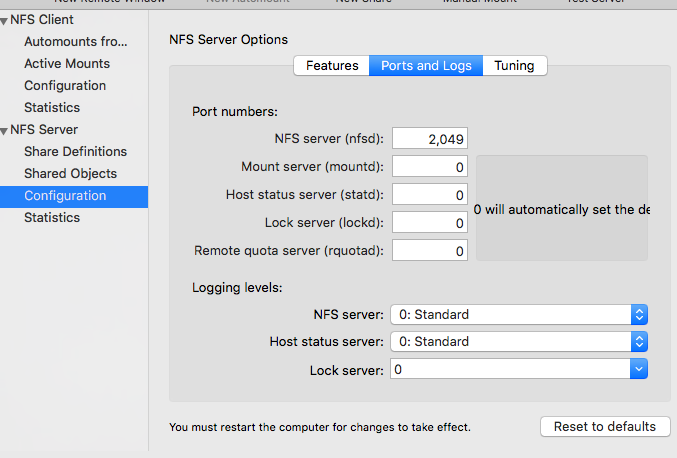Click the NFS server (nfsd) port field
Screen dimensions: 677x458
430,139
